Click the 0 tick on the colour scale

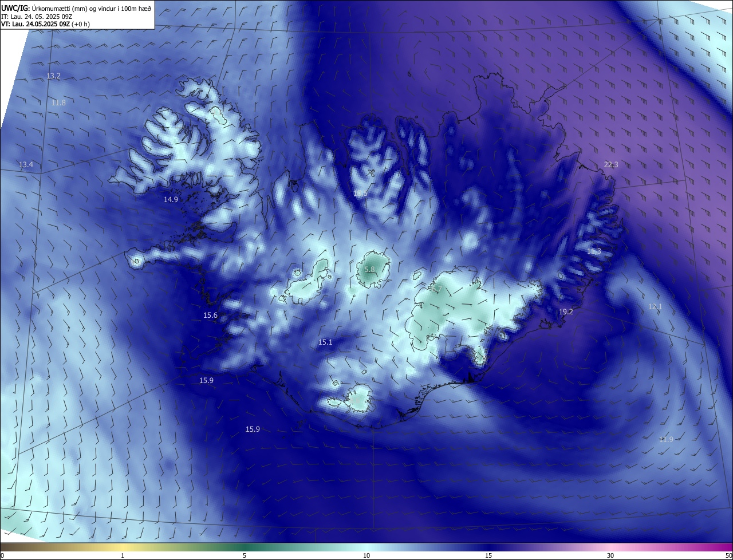click(x=2, y=555)
